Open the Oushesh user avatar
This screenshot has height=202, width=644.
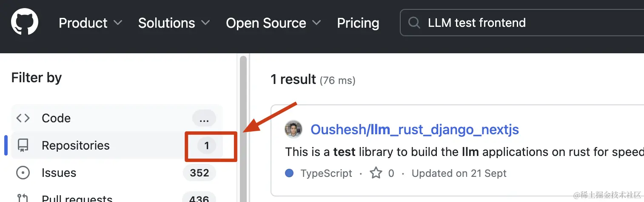(x=294, y=129)
